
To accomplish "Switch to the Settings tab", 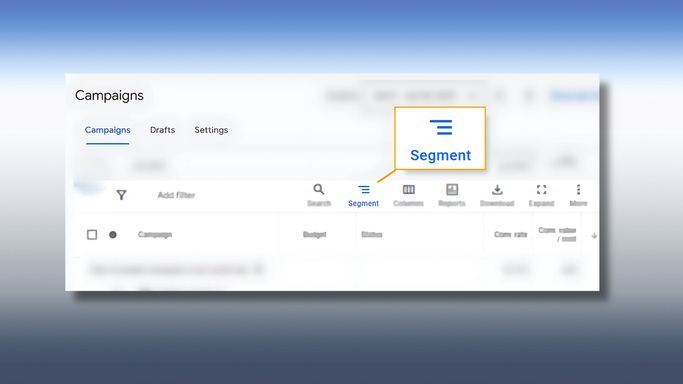I will pyautogui.click(x=211, y=130).
